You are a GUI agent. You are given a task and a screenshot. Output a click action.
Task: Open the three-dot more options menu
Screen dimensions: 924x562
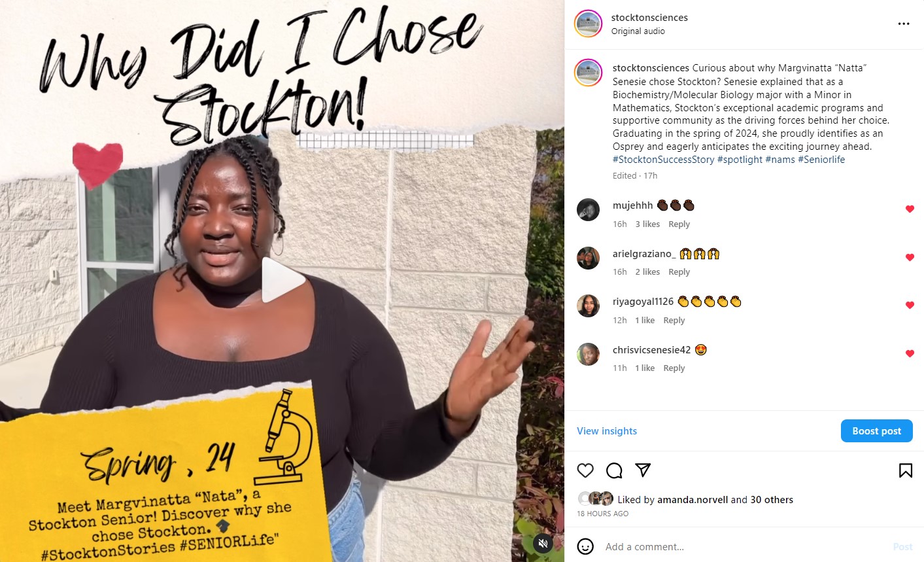(904, 24)
